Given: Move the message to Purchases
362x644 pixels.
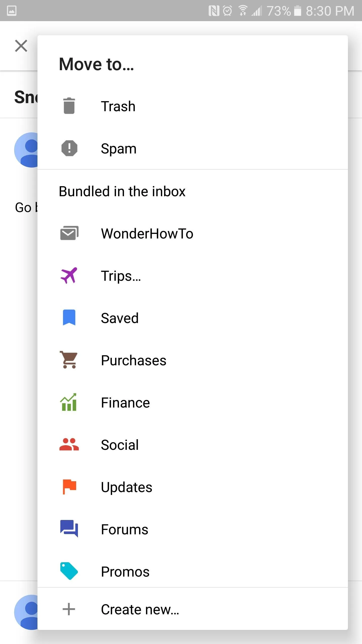Looking at the screenshot, I should coord(193,360).
